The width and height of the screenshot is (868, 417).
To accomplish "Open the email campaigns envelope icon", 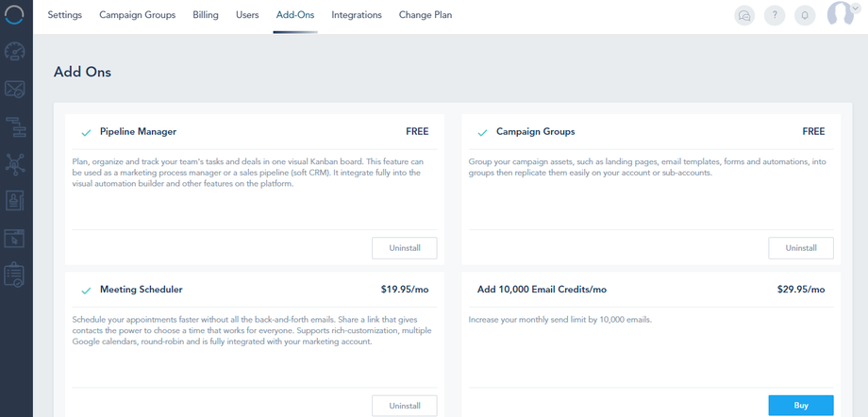I will coord(16,91).
